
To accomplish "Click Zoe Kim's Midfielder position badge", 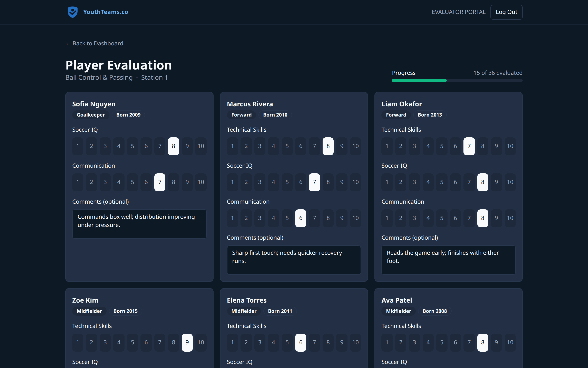I will 89,311.
